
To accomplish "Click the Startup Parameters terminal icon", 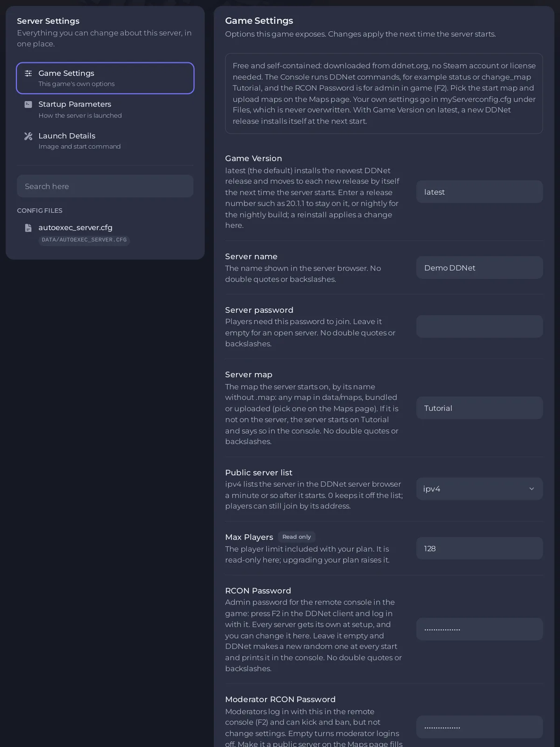I will [28, 104].
